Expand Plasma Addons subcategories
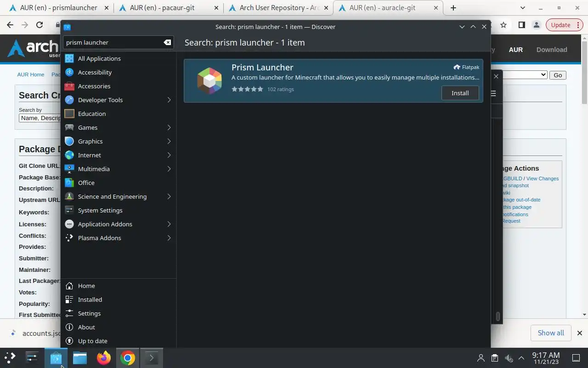The image size is (588, 368). tap(169, 238)
